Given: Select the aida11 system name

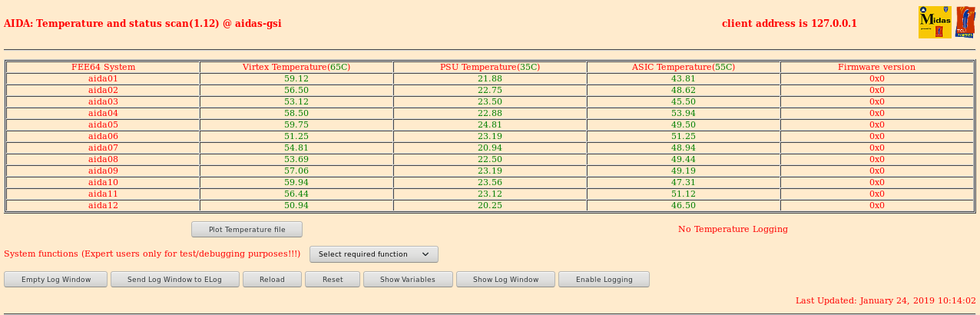Looking at the screenshot, I should tap(103, 194).
